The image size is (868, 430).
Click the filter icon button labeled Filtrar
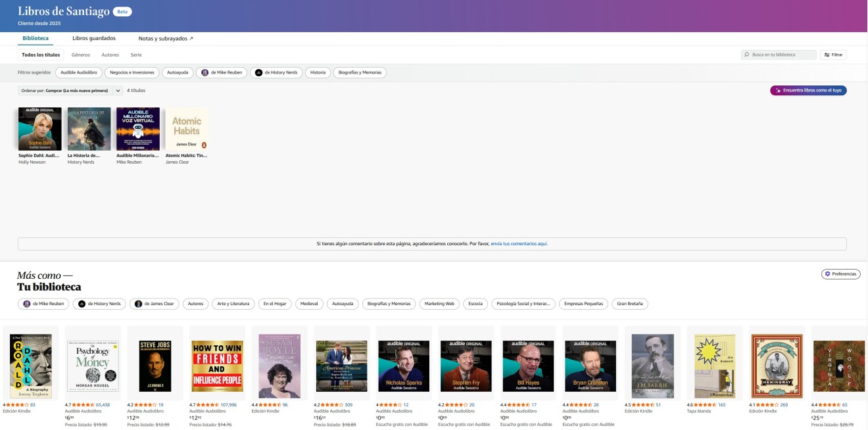click(832, 55)
